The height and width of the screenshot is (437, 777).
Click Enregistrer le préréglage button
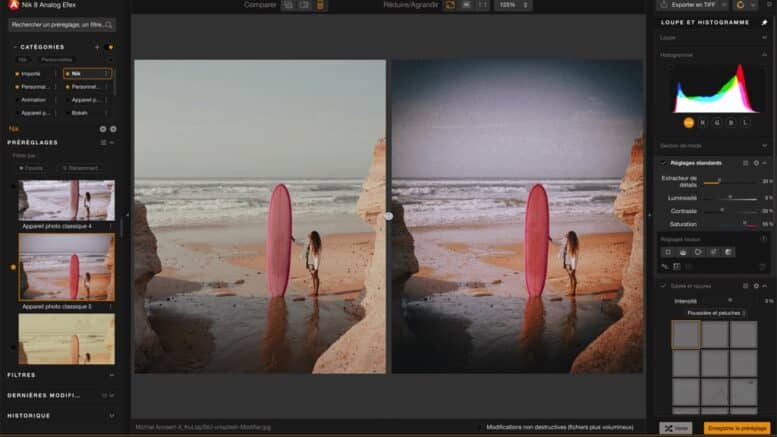click(737, 428)
